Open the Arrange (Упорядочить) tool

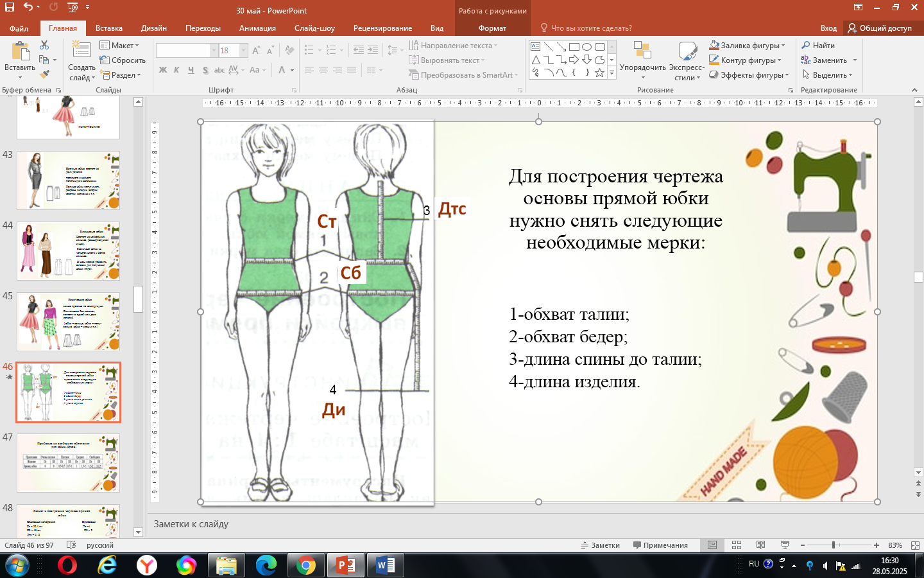click(x=642, y=60)
